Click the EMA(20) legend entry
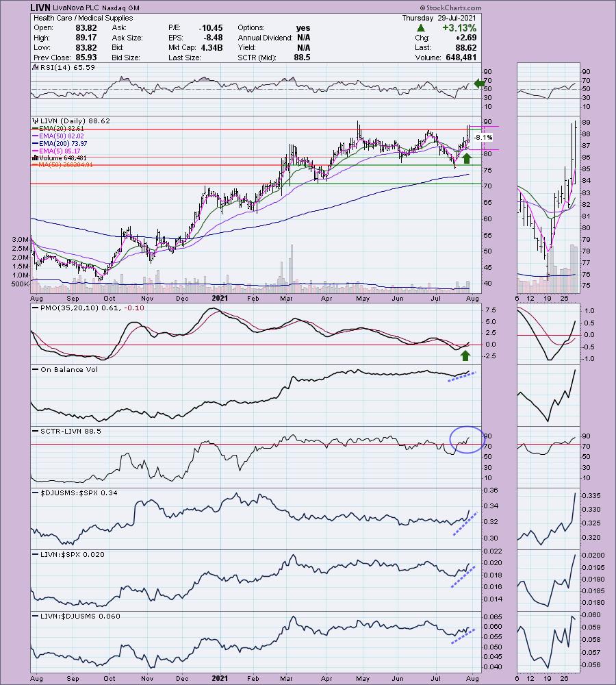Screen dimensions: 616x685 point(57,129)
